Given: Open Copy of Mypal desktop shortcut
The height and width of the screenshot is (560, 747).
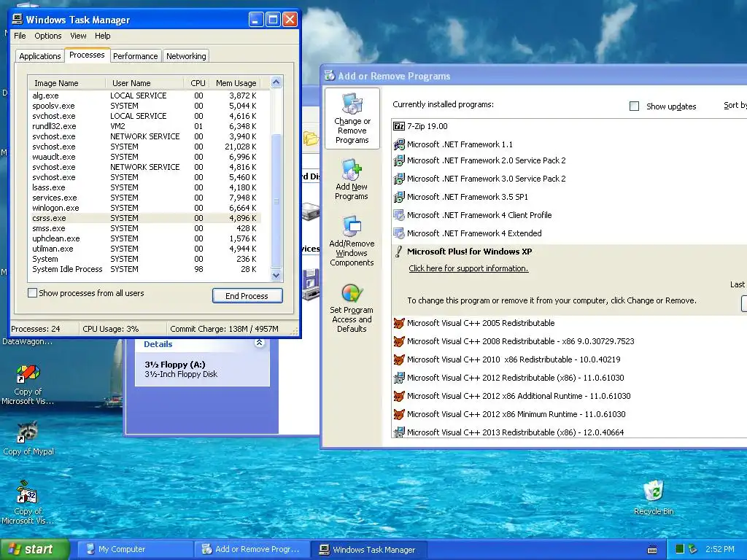Looking at the screenshot, I should [28, 437].
